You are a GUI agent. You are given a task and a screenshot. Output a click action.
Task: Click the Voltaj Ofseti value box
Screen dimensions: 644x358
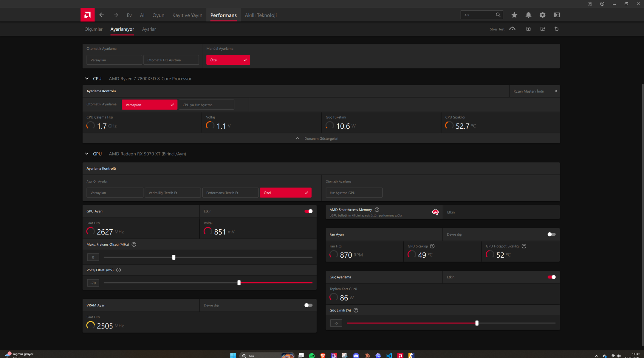point(93,283)
